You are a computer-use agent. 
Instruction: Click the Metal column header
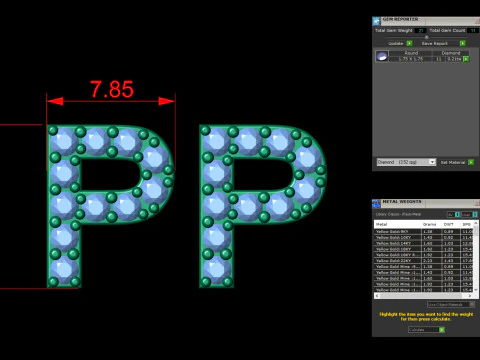coord(398,224)
